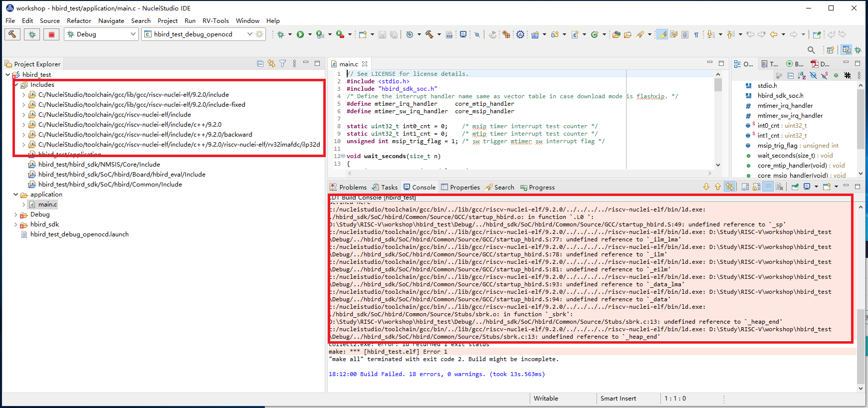Click the Open Terminal monitor icon
This screenshot has width=868, height=408.
tap(463, 34)
